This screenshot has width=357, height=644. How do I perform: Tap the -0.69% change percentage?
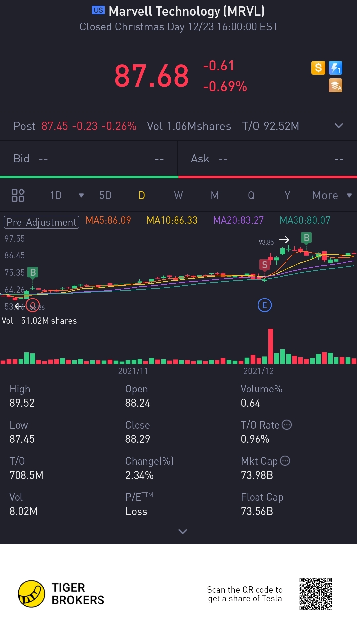pyautogui.click(x=225, y=86)
